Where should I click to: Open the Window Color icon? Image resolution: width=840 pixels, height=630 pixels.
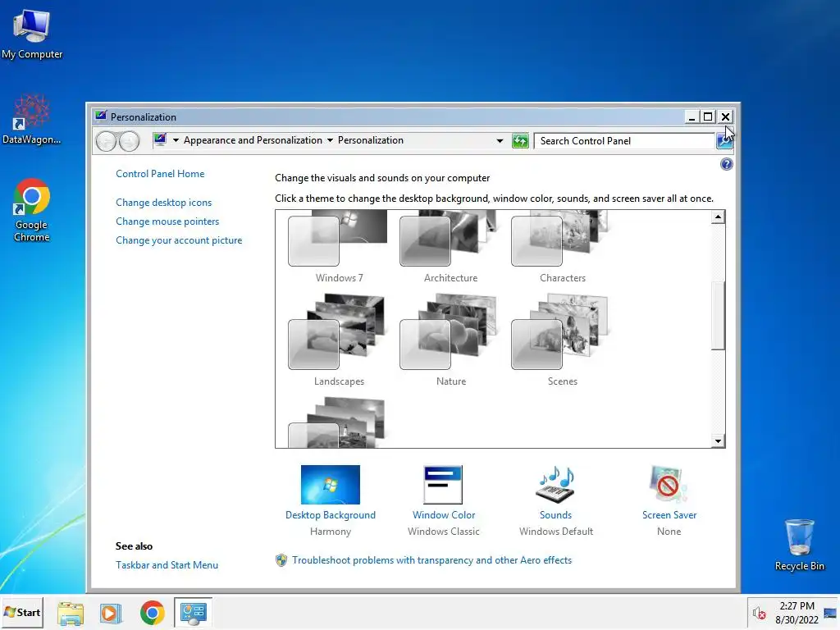pyautogui.click(x=442, y=484)
